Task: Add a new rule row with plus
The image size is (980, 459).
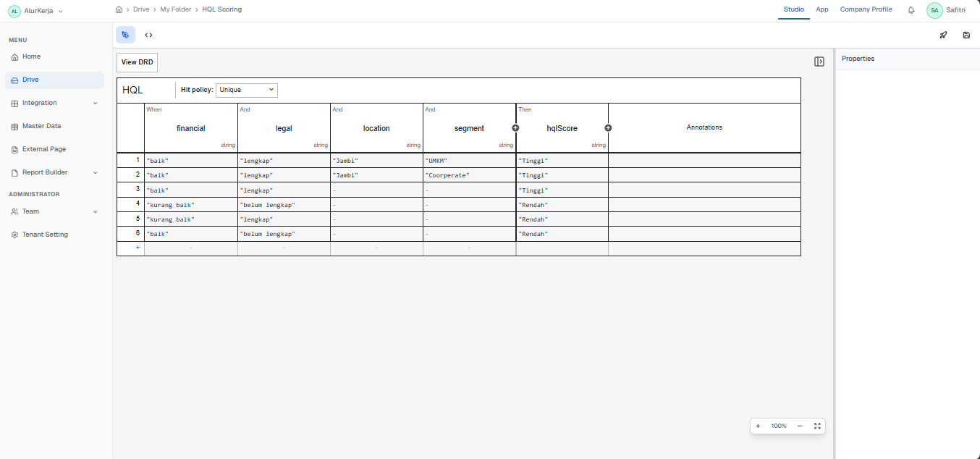Action: coord(138,248)
